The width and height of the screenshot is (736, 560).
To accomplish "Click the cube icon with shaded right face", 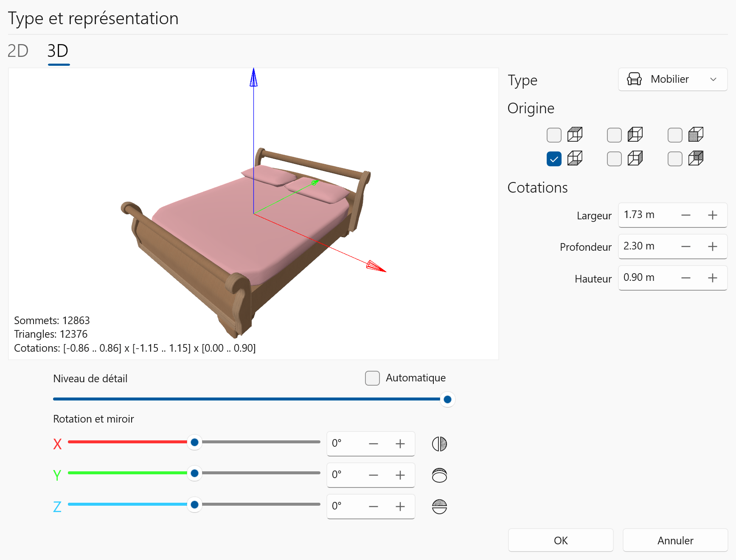I will tap(635, 158).
